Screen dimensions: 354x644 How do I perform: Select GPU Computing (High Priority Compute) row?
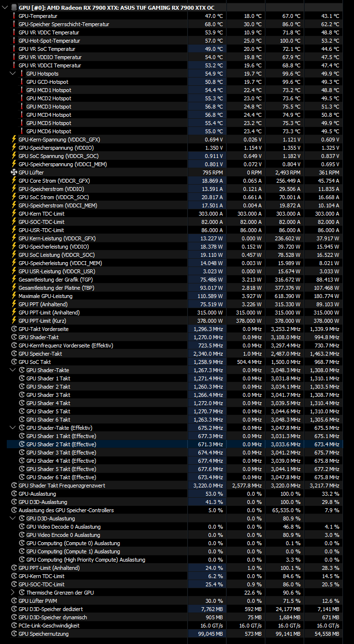pyautogui.click(x=175, y=560)
